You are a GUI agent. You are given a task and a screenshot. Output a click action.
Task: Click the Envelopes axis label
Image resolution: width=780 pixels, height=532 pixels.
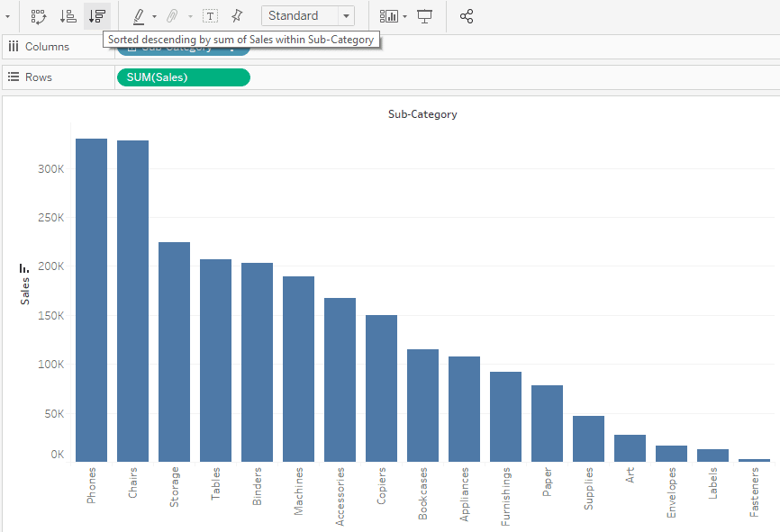coord(672,492)
